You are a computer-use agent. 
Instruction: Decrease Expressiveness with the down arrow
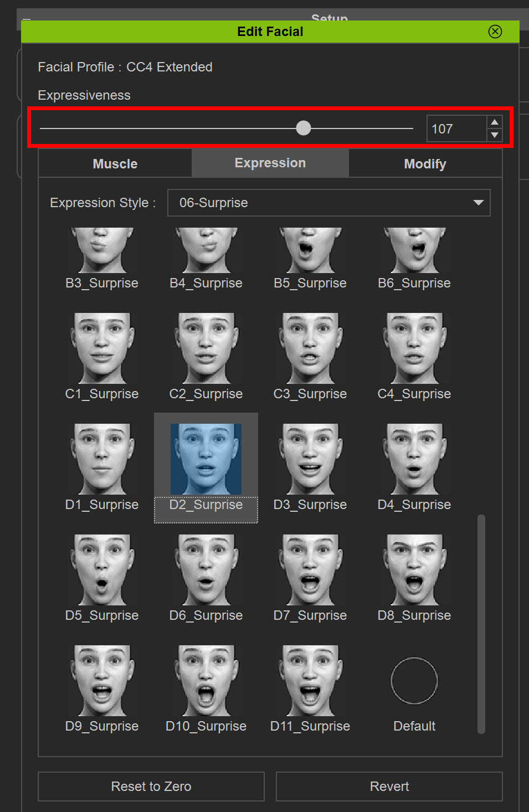click(495, 135)
